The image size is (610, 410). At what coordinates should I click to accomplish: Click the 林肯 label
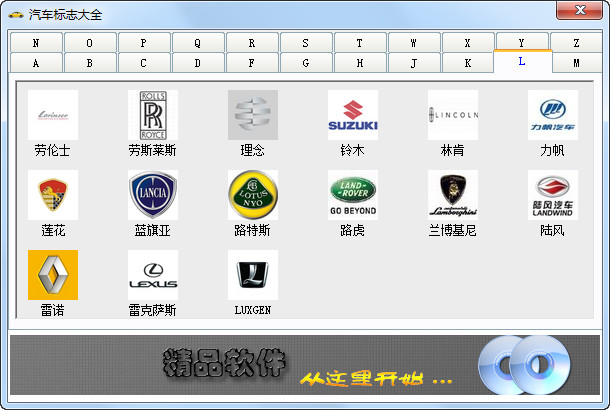pos(452,150)
